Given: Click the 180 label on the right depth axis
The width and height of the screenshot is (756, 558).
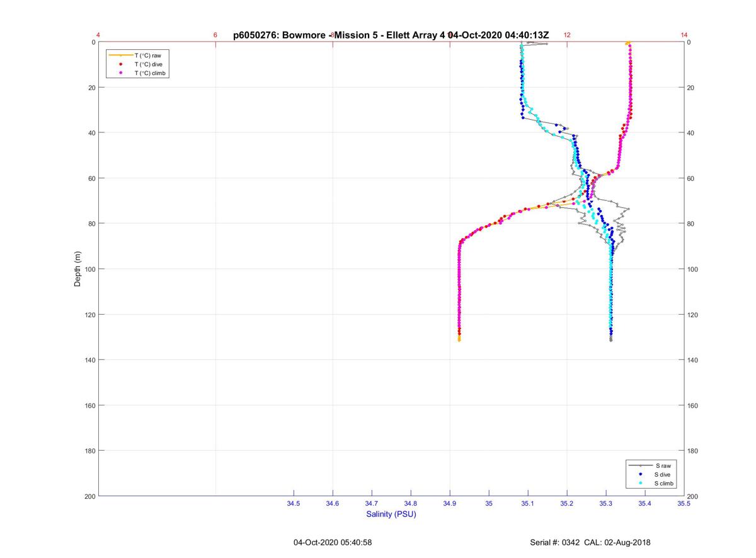Looking at the screenshot, I should (x=693, y=451).
